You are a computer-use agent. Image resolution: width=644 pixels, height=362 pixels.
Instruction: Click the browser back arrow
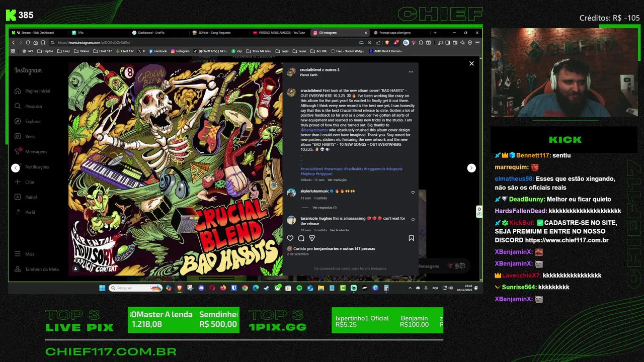14,43
